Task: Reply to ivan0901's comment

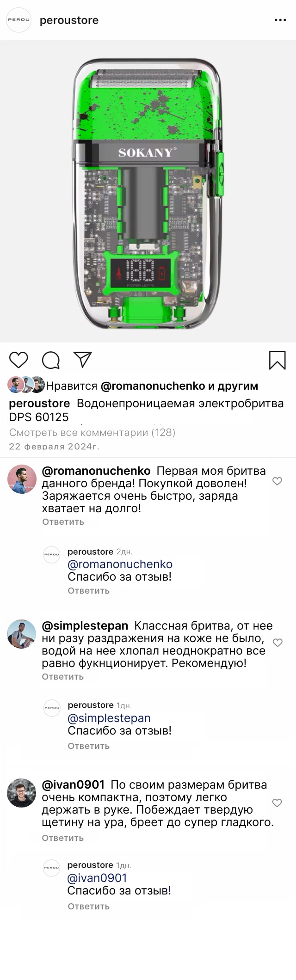Action: pos(62,838)
